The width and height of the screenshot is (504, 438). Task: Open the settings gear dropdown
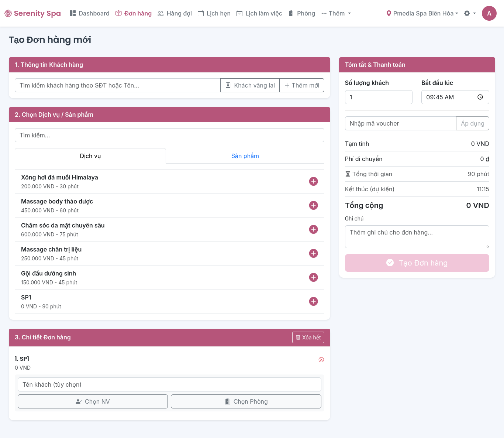[x=469, y=13]
